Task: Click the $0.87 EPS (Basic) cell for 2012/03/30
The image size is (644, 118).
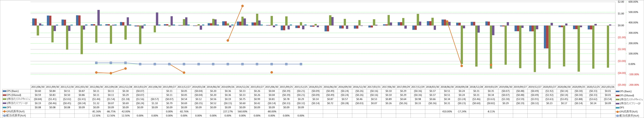Action: click(82, 91)
